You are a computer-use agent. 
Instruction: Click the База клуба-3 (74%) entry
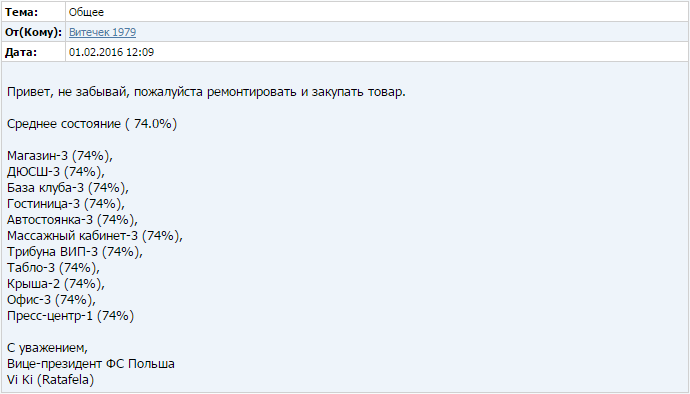[x=68, y=188]
